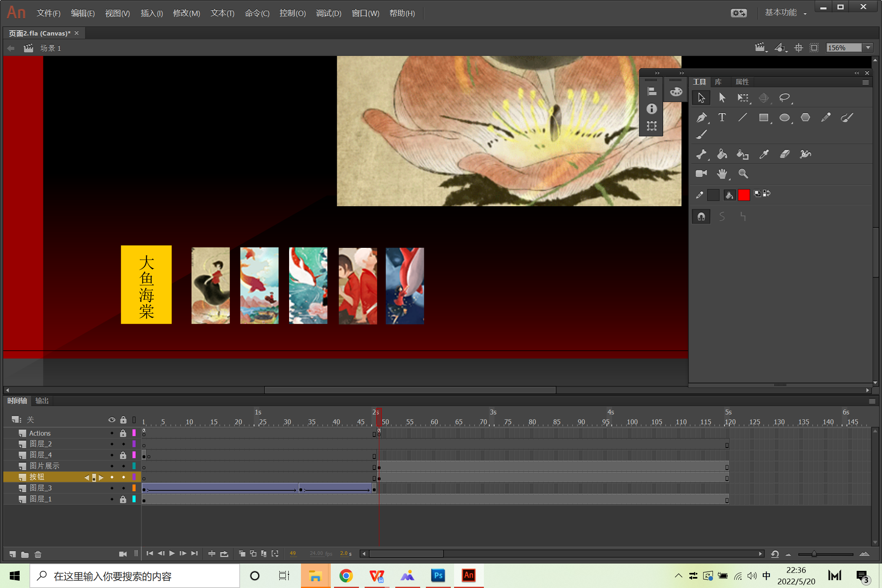Pick the Rectangle tool
Image resolution: width=882 pixels, height=588 pixels.
point(764,118)
